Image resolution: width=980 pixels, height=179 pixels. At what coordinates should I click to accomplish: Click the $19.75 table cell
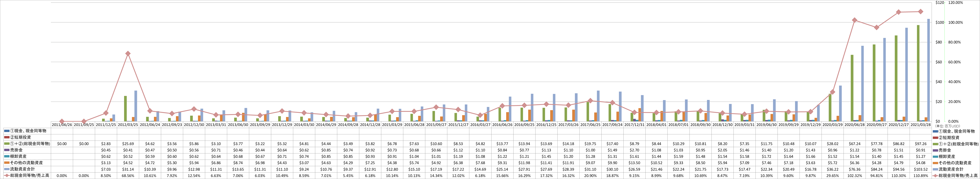tap(590, 144)
